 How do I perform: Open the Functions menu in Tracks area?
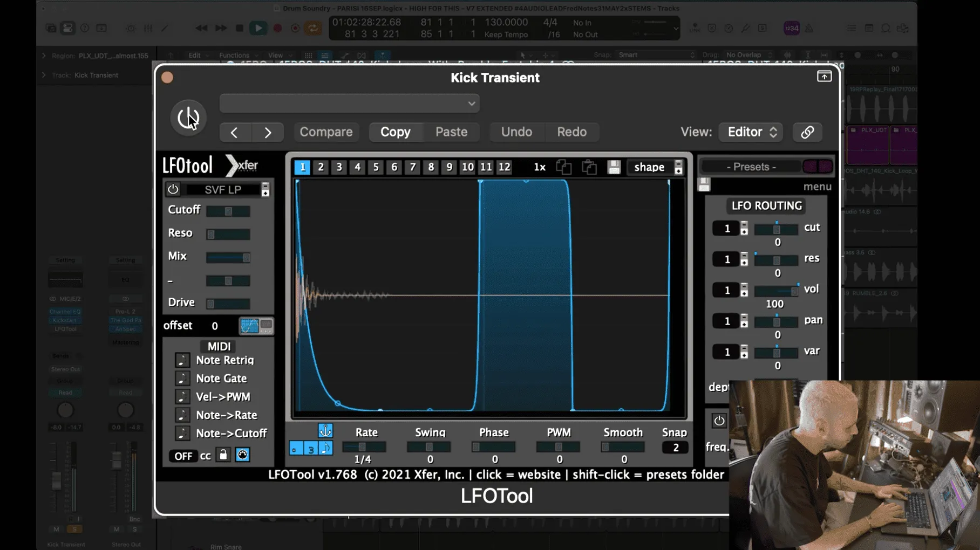coord(238,55)
